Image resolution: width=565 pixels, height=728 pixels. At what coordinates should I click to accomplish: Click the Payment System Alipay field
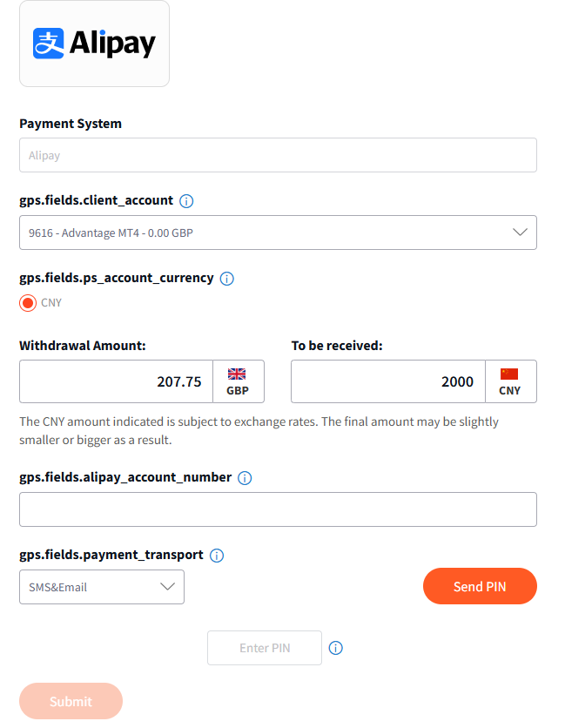pos(278,155)
